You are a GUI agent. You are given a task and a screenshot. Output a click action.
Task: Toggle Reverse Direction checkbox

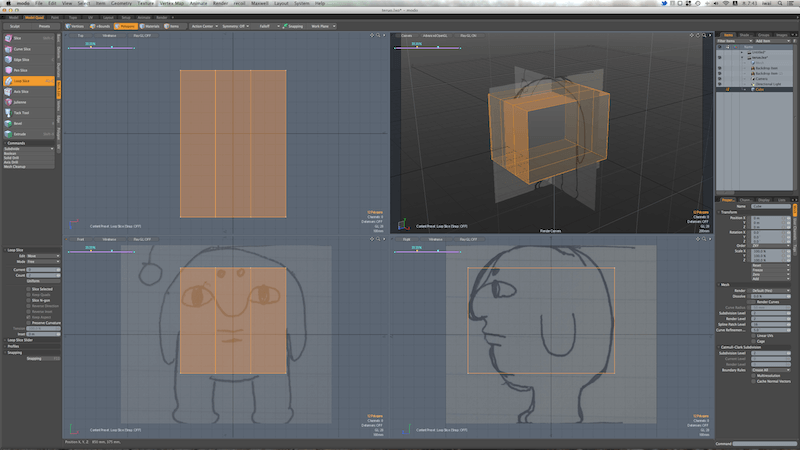tap(29, 306)
